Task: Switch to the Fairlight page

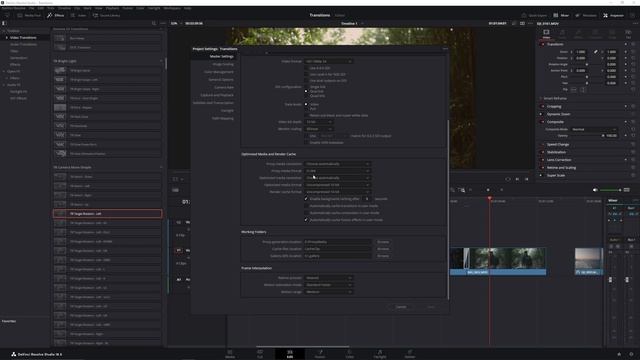Action: pyautogui.click(x=380, y=353)
